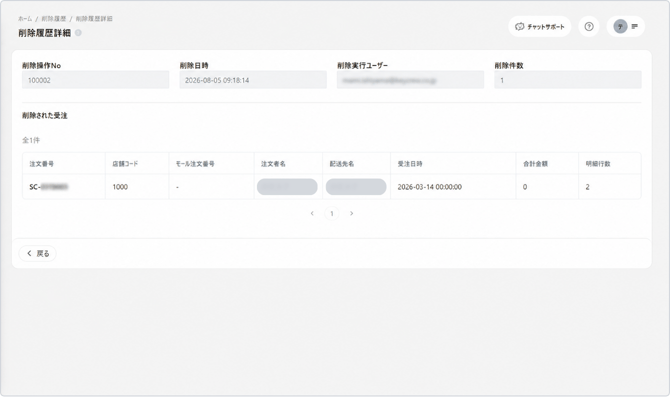Click the info icon next to 削除履歴詳細 title
Image resolution: width=670 pixels, height=398 pixels.
78,33
